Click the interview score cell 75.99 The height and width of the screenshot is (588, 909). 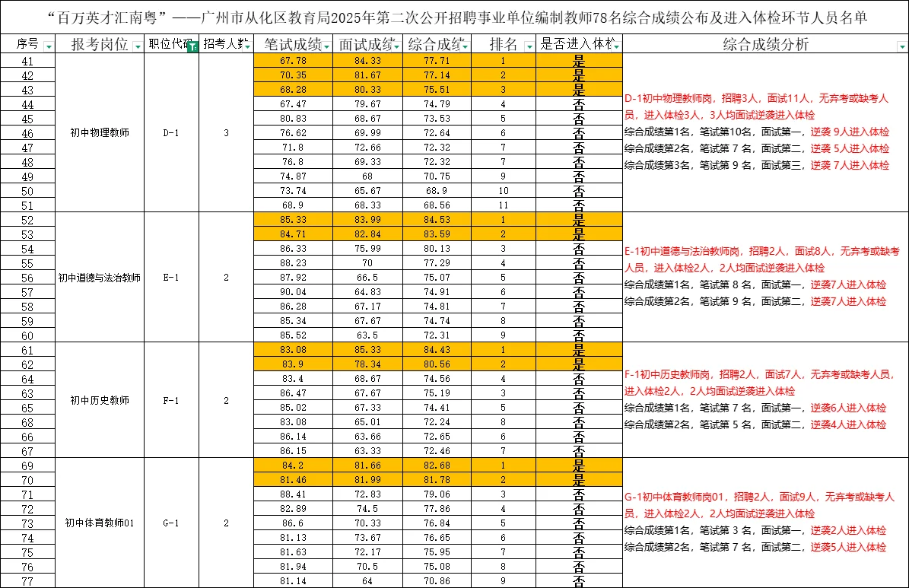click(367, 248)
